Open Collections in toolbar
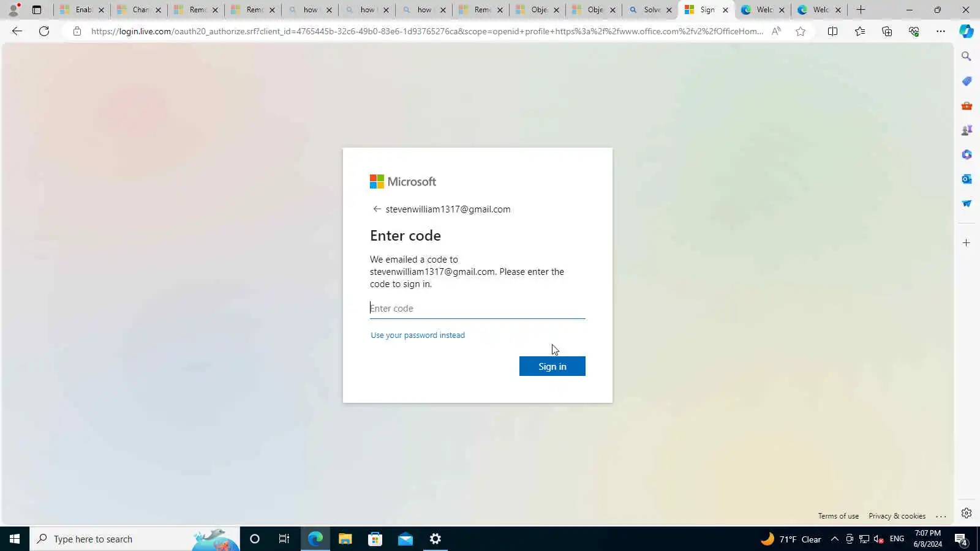Screen dimensions: 980x551 click(887, 31)
